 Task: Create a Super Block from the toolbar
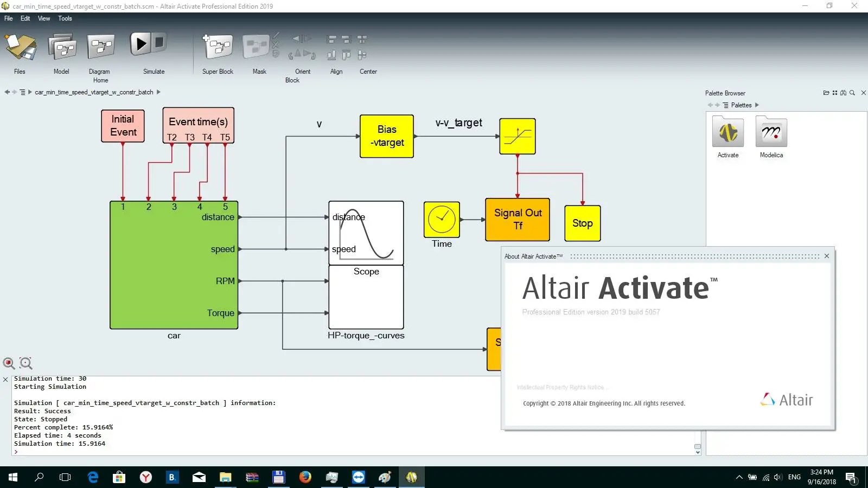point(218,47)
